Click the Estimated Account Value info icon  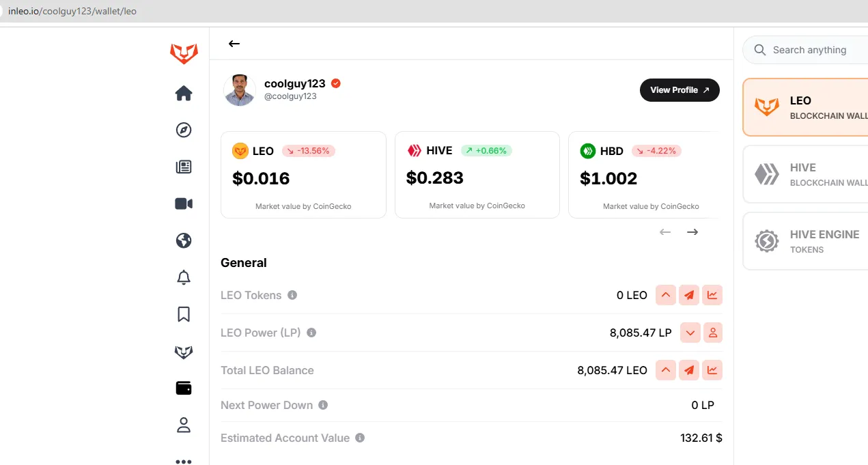(x=360, y=438)
